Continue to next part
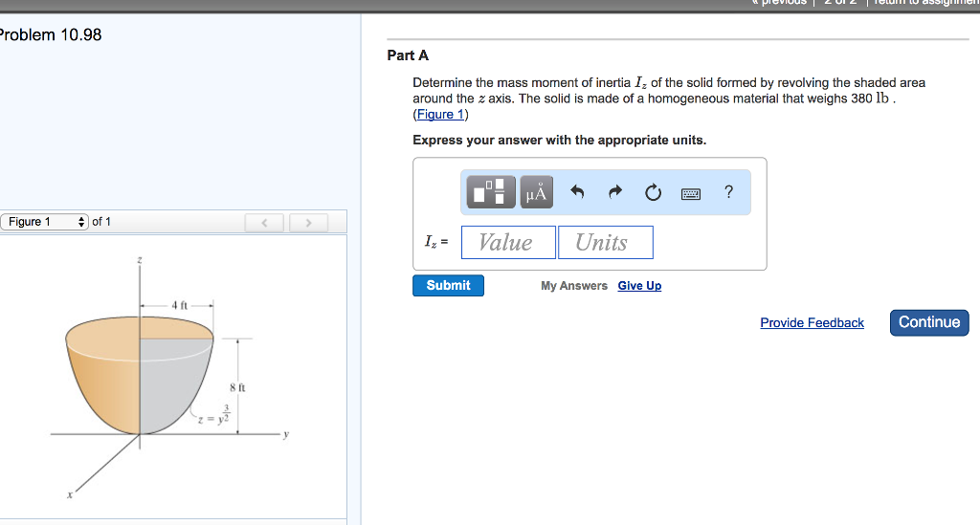Image resolution: width=980 pixels, height=525 pixels. pyautogui.click(x=929, y=322)
